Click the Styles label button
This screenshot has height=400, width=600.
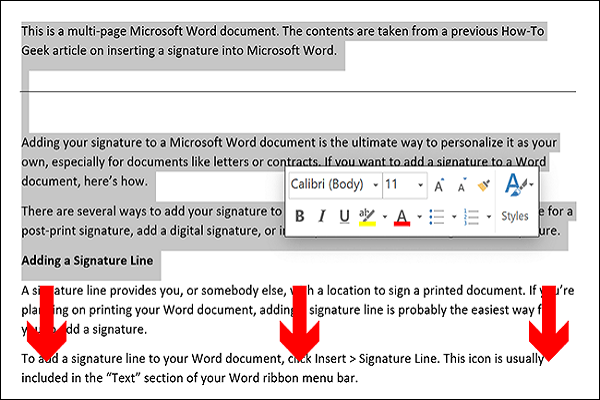(515, 216)
